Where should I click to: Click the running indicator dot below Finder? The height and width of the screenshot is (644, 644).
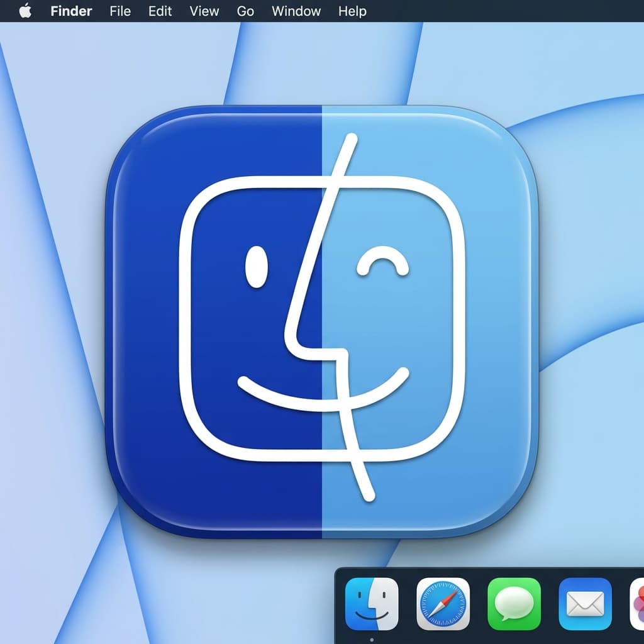pos(372,639)
